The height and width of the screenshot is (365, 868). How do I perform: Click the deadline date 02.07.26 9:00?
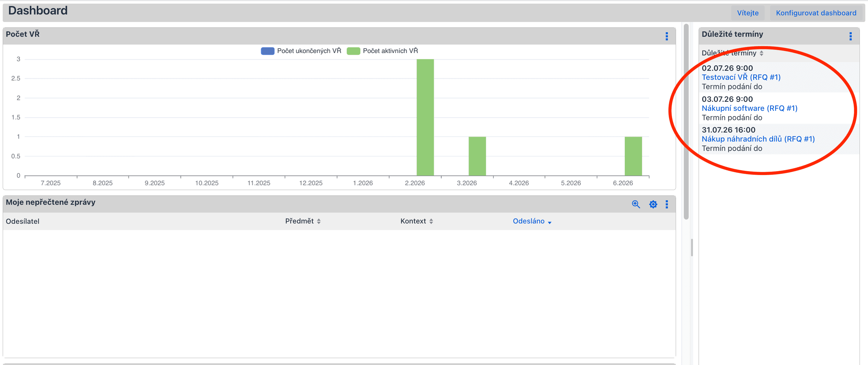click(727, 68)
